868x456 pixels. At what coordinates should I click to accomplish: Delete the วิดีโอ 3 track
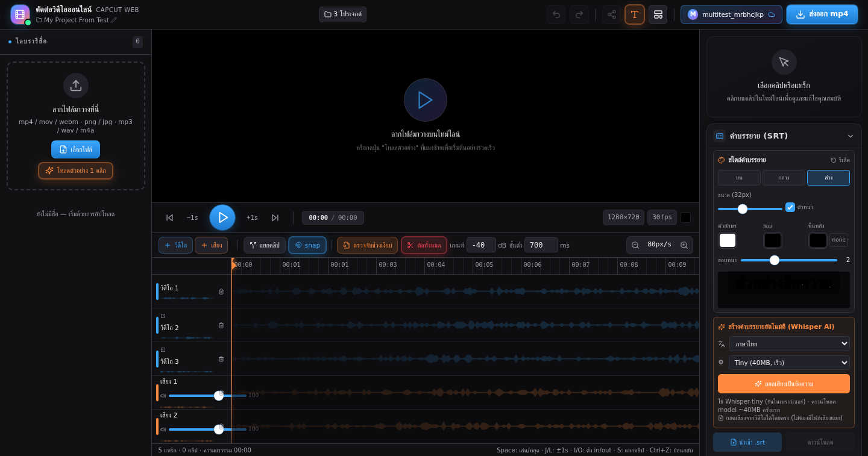tap(221, 359)
